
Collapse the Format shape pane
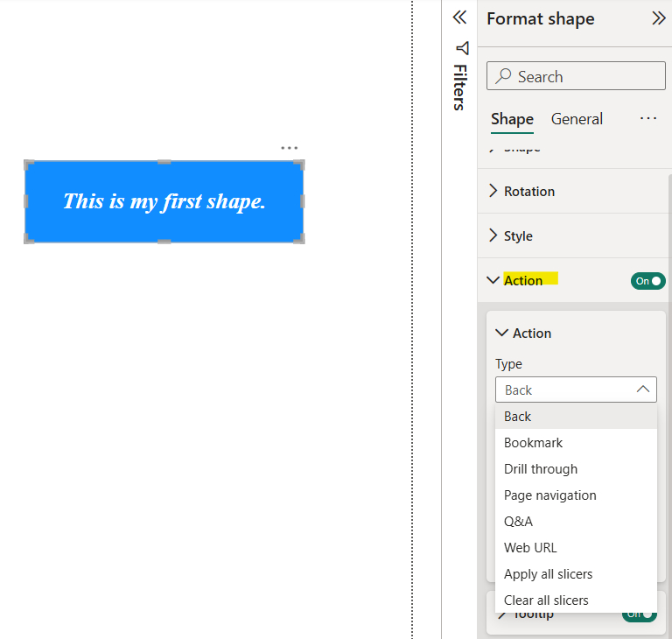(x=658, y=18)
